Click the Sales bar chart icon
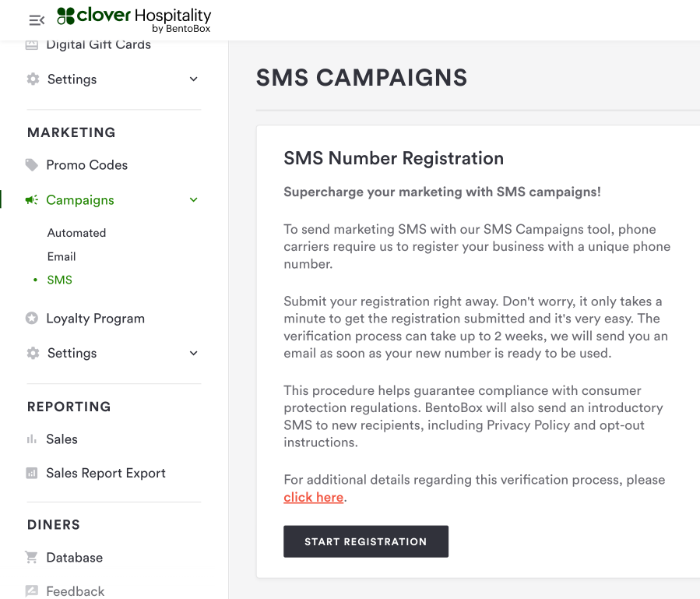This screenshot has width=700, height=599. [x=32, y=439]
